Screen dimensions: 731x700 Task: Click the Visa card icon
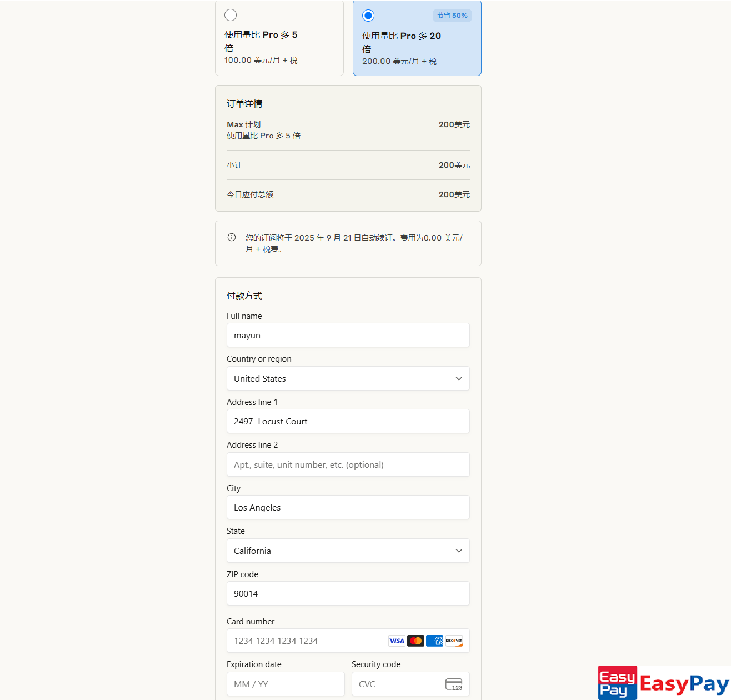pyautogui.click(x=397, y=641)
